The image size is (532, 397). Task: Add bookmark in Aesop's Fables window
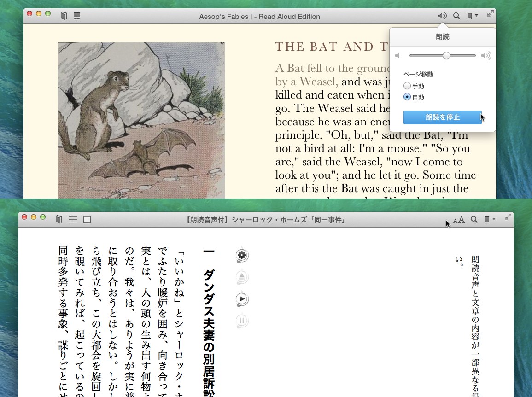469,16
